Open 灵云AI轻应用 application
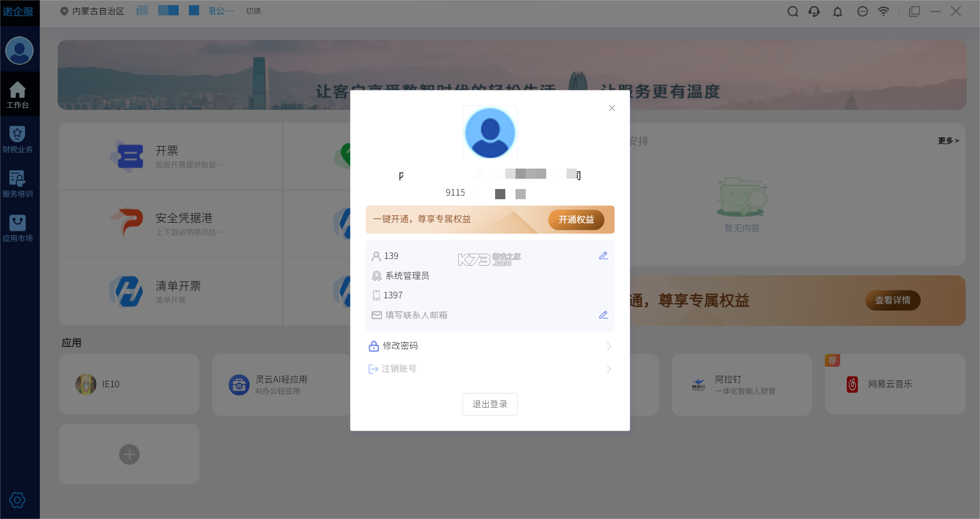 (x=281, y=385)
